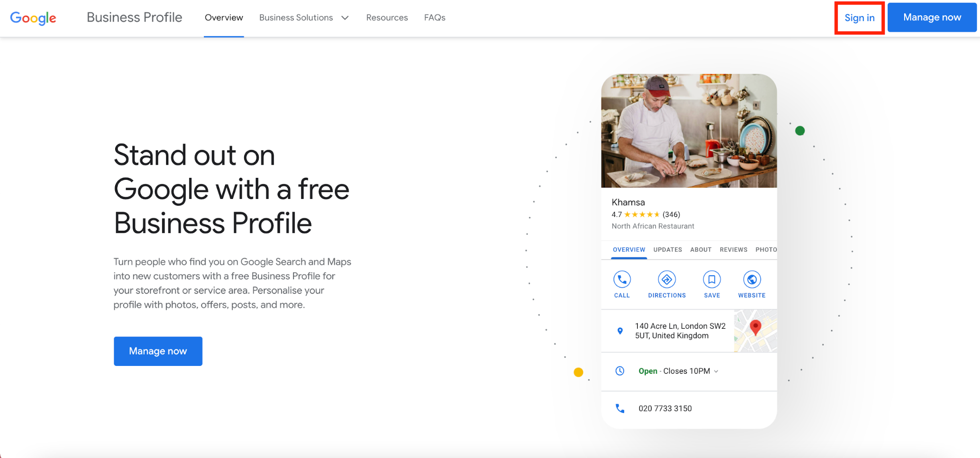Expand the Business Solutions chevron arrow
The width and height of the screenshot is (980, 458).
[x=345, y=18]
